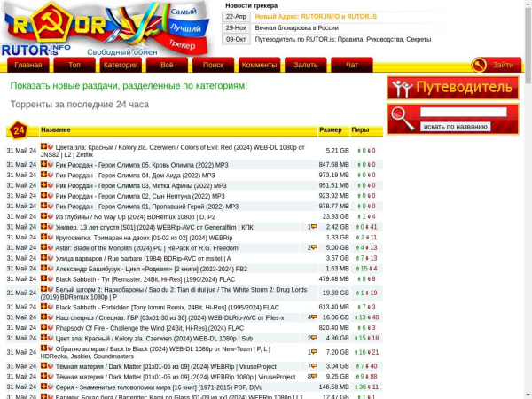Image resolution: width=532 pixels, height=399 pixels.
Task: Click the magnifying glass search icon
Action: click(402, 119)
